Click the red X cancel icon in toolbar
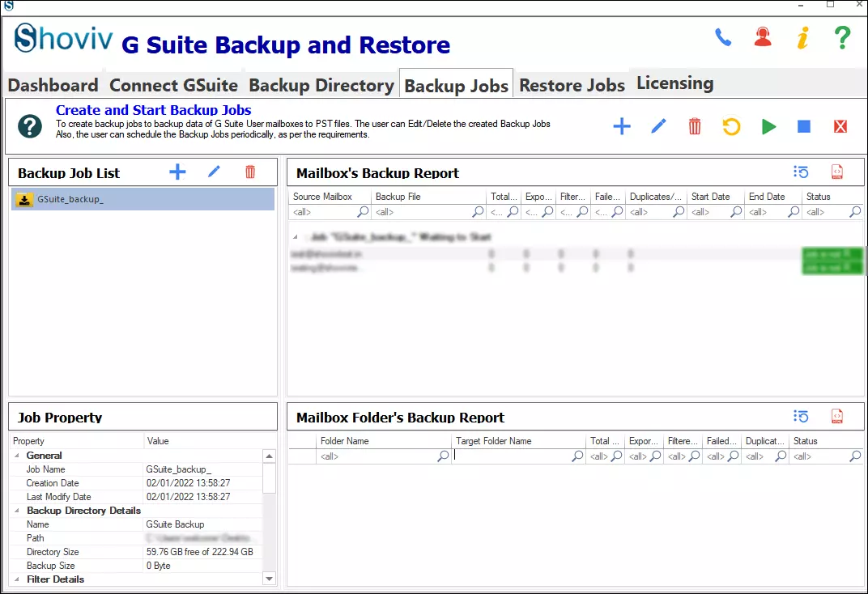This screenshot has width=868, height=594. tap(840, 126)
